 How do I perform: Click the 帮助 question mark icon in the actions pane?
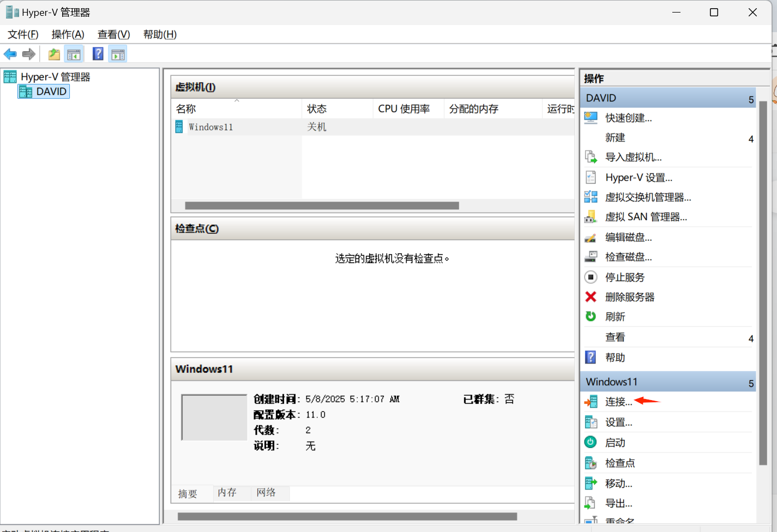click(591, 357)
